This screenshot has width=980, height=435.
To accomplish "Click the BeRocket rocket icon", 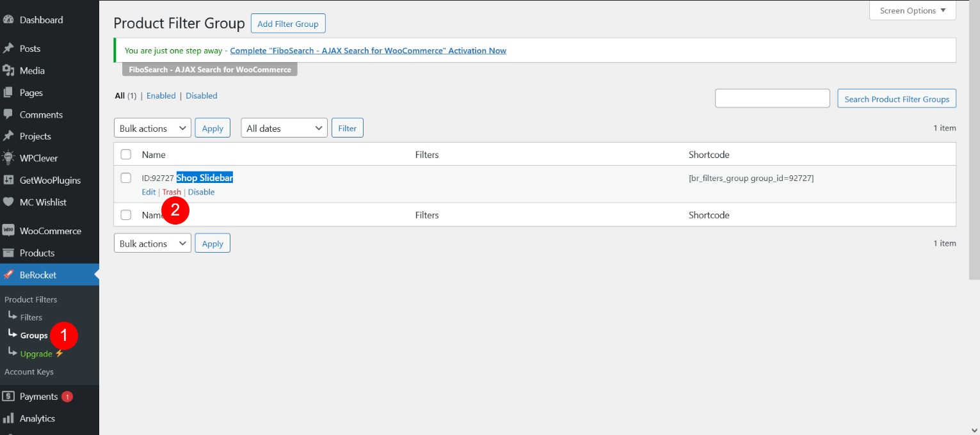I will click(8, 275).
